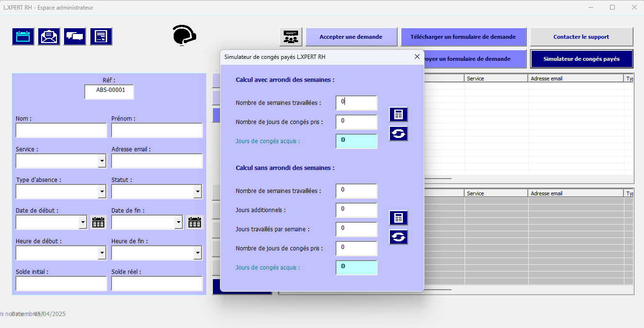This screenshot has width=644, height=328.
Task: Close the Simulateur de congés payés dialog
Action: (x=417, y=57)
